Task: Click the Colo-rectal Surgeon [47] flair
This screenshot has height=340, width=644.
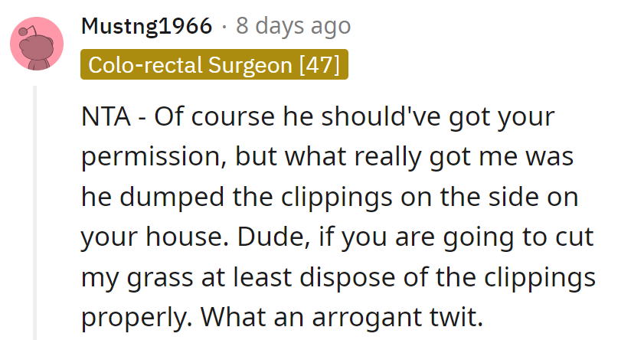Action: 214,64
